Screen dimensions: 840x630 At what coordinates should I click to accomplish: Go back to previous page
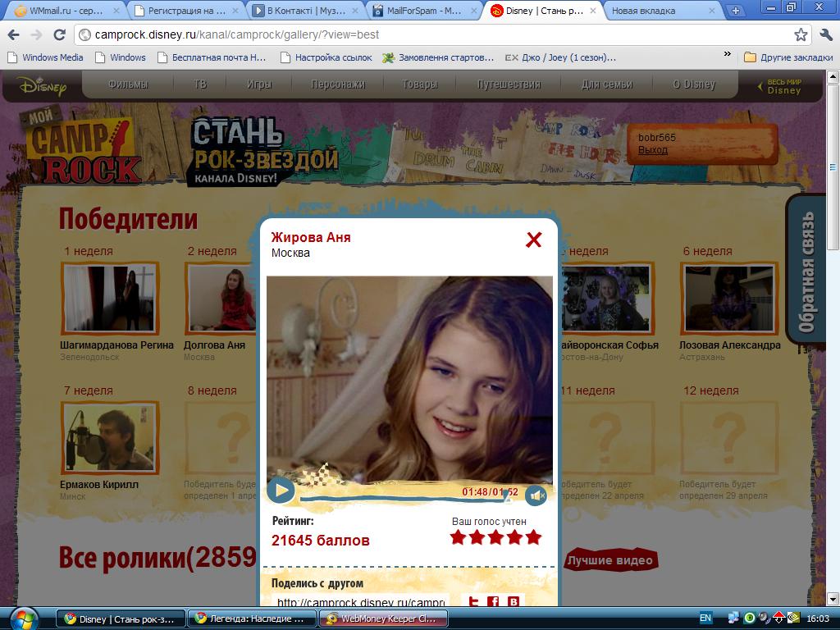(x=13, y=34)
